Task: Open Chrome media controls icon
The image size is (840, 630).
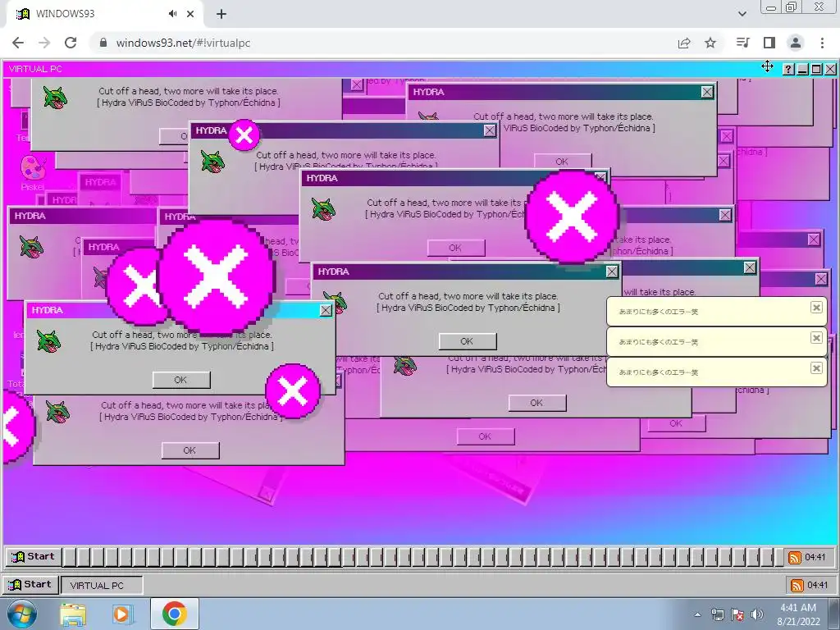Action: [x=743, y=43]
